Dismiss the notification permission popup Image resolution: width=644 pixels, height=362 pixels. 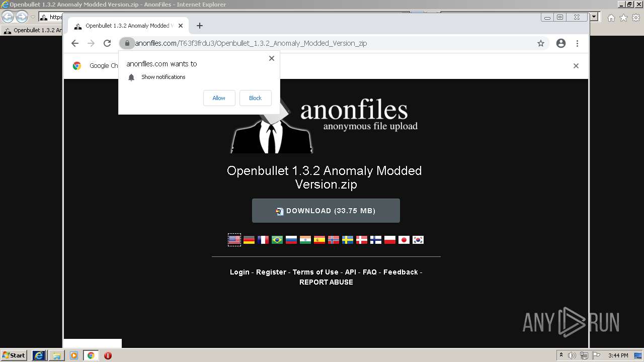(272, 58)
